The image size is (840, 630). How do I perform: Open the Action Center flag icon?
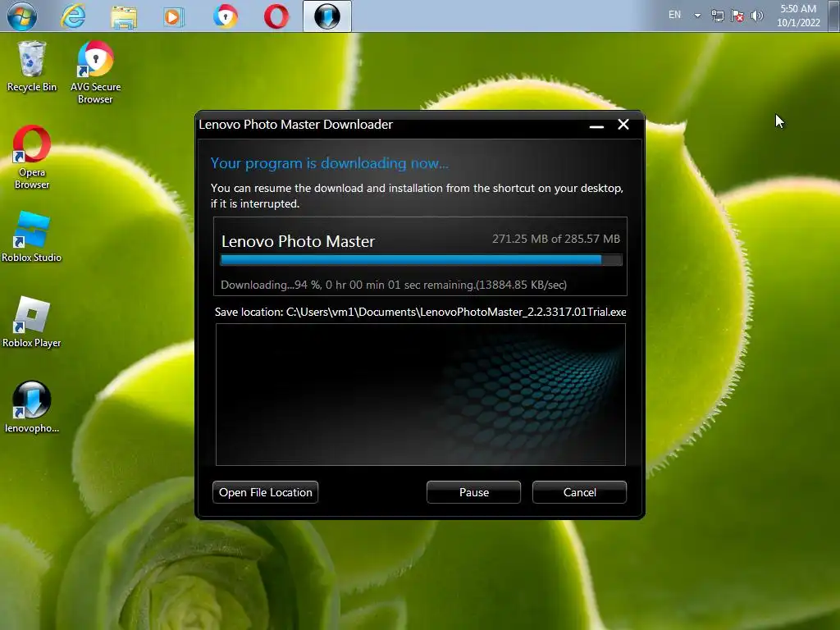tap(737, 16)
